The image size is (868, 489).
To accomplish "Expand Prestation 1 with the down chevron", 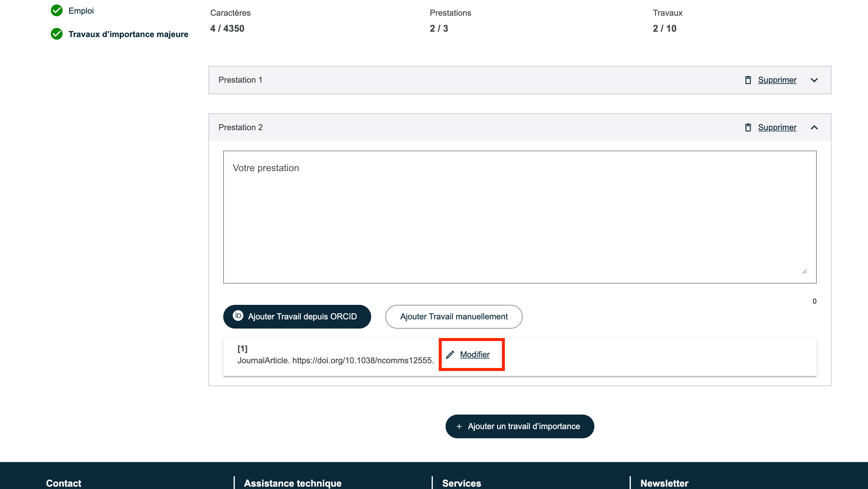I will tap(814, 80).
